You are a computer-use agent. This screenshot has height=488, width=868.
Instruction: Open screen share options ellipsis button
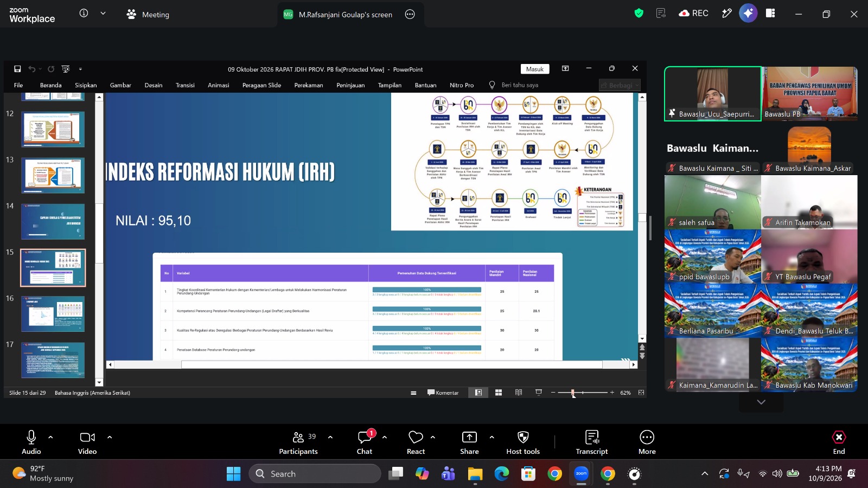[x=410, y=15]
